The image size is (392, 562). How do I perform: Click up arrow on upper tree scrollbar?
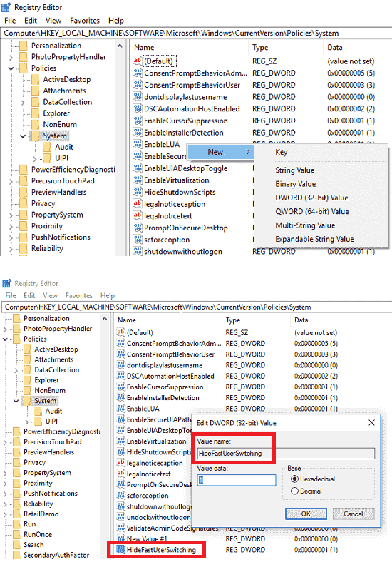(x=120, y=46)
